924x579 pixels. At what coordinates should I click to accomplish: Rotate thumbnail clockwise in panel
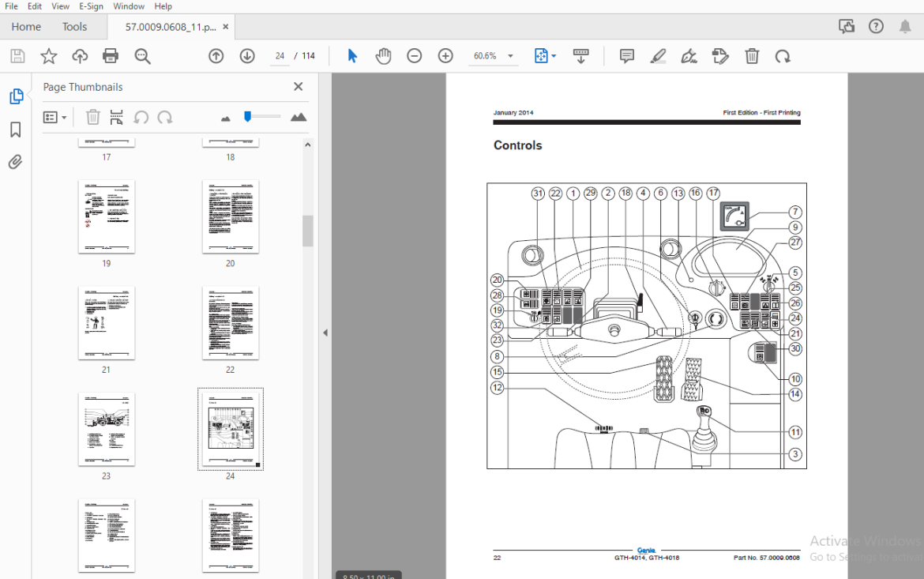[x=165, y=117]
